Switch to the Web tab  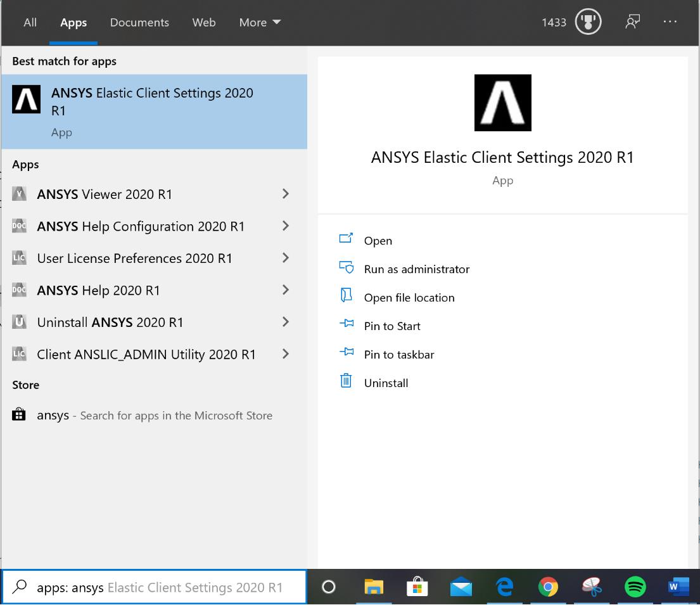click(203, 22)
